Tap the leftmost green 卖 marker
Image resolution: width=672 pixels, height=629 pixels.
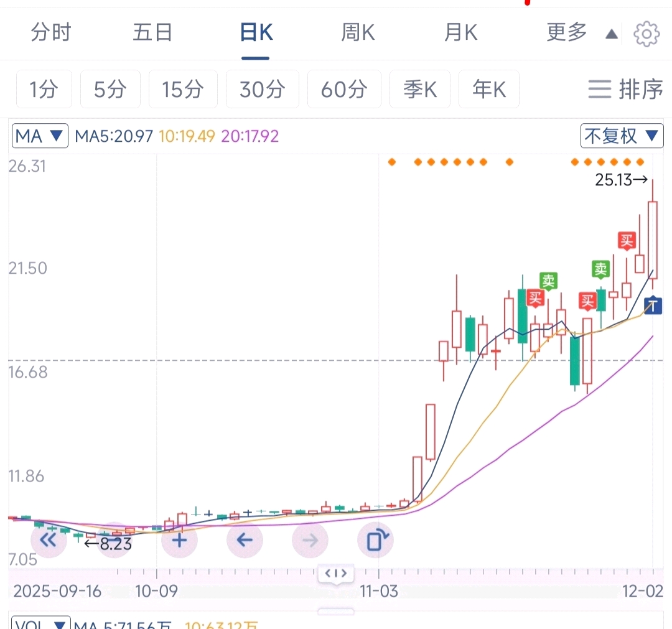point(548,281)
